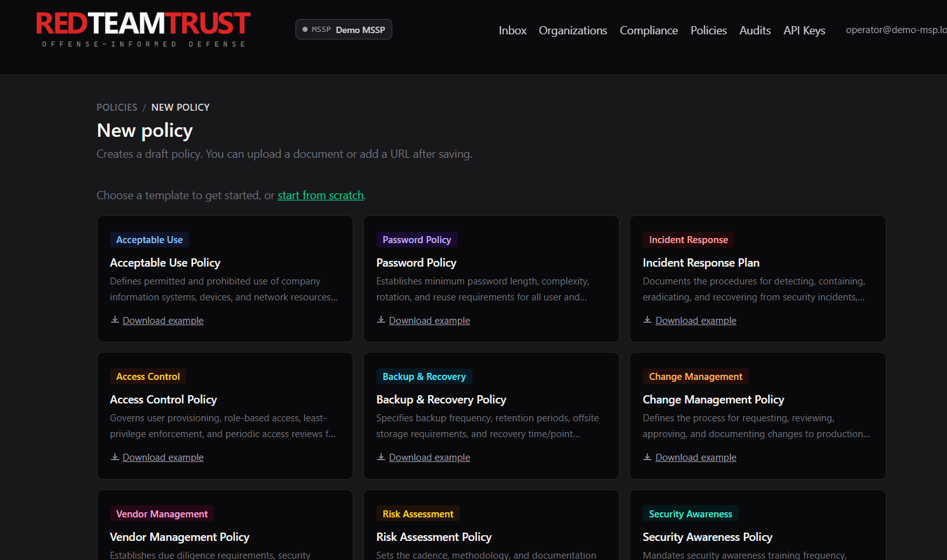Open the Compliance navigation item
Screen dimensions: 947x560
coord(648,30)
